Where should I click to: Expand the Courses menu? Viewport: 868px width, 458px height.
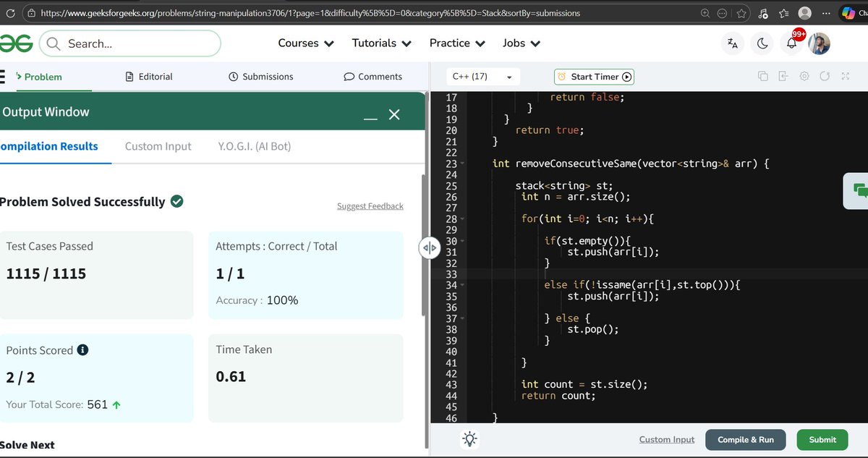point(305,43)
